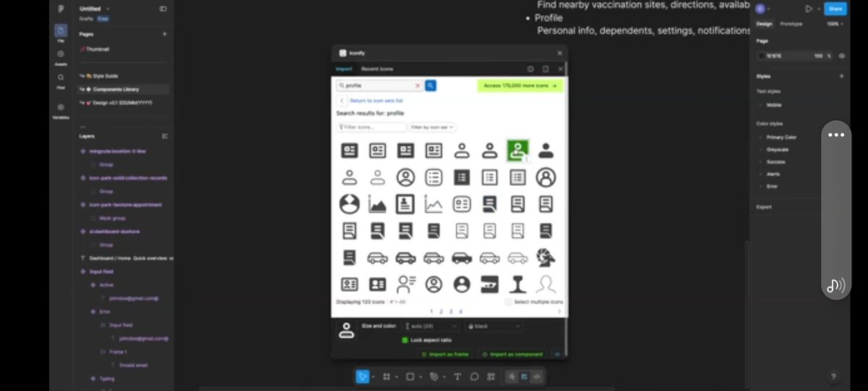This screenshot has width=868, height=391.
Task: Click Import as component button
Action: click(x=513, y=354)
